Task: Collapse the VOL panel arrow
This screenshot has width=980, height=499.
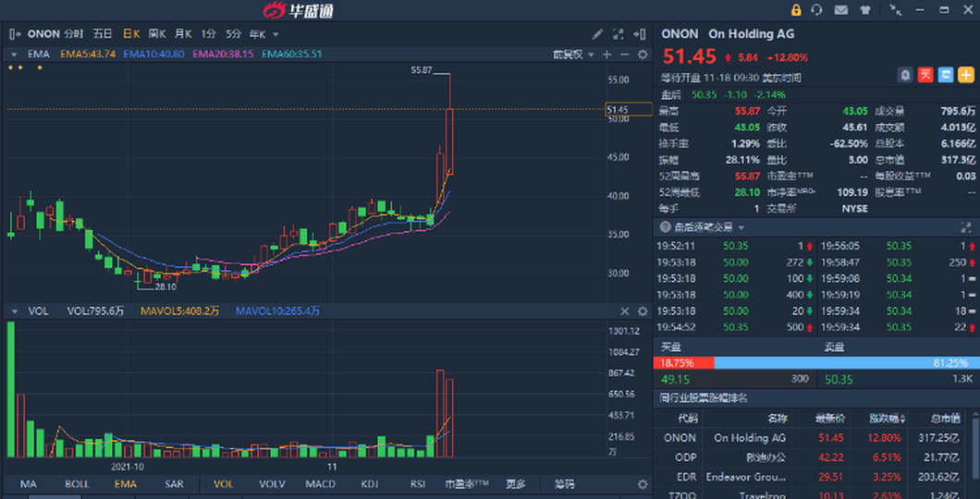Action: click(14, 311)
